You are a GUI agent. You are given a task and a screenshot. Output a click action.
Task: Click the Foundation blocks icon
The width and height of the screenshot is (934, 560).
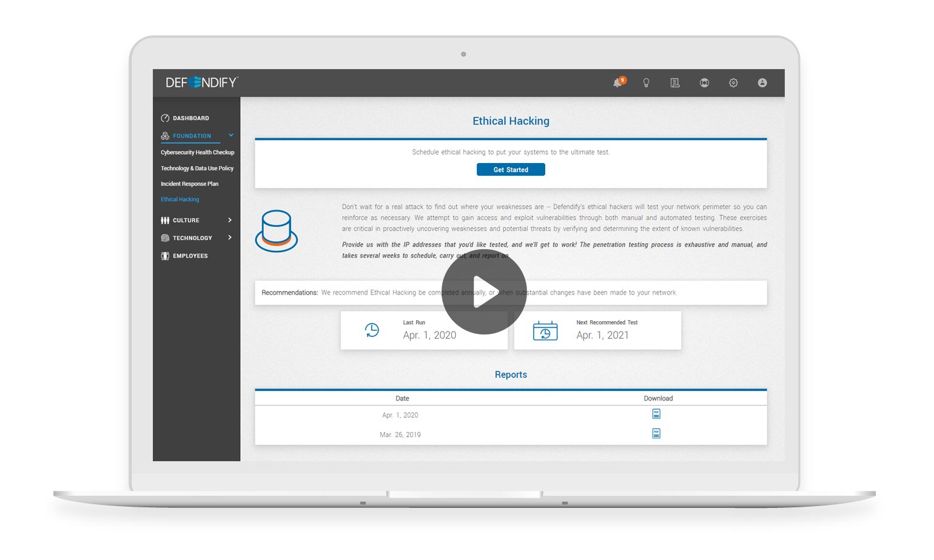click(165, 136)
